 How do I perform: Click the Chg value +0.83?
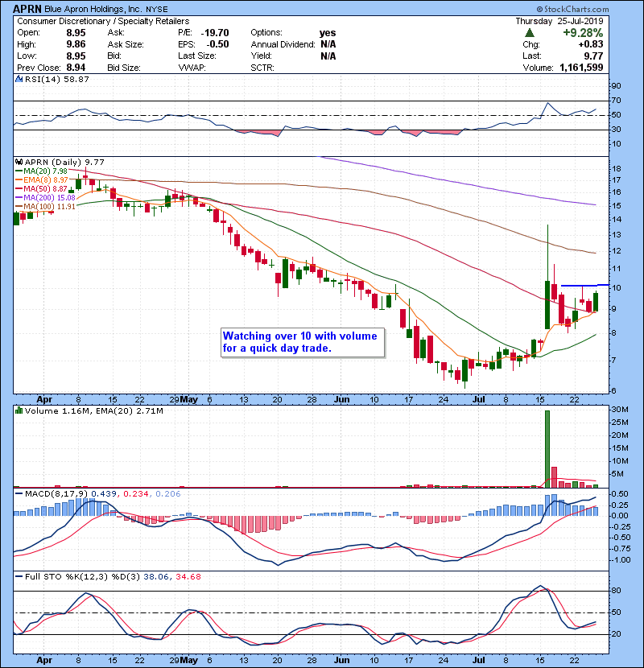591,44
